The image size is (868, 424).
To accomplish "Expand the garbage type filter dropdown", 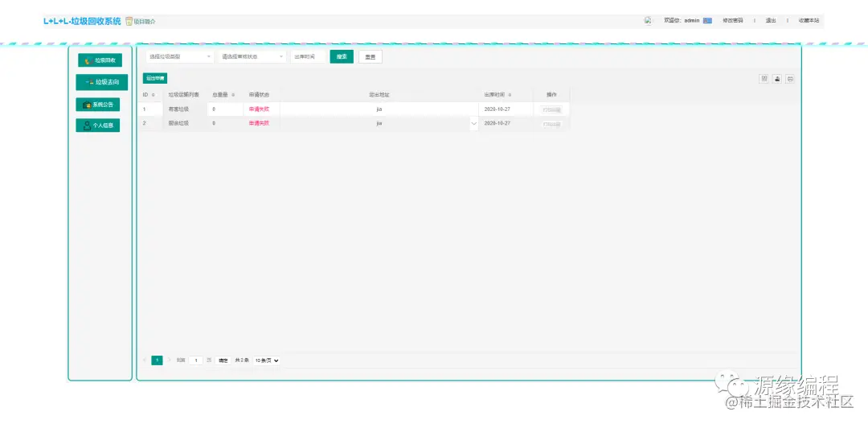I will tap(180, 56).
